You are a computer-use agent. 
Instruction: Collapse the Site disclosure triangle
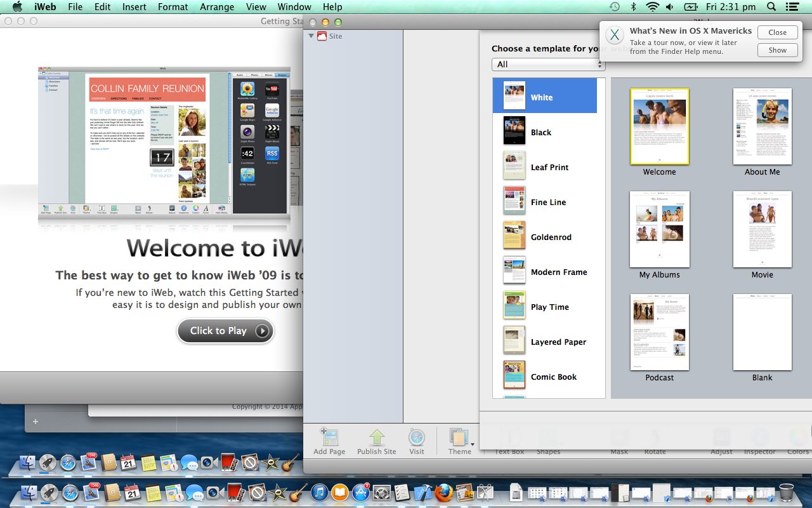311,36
